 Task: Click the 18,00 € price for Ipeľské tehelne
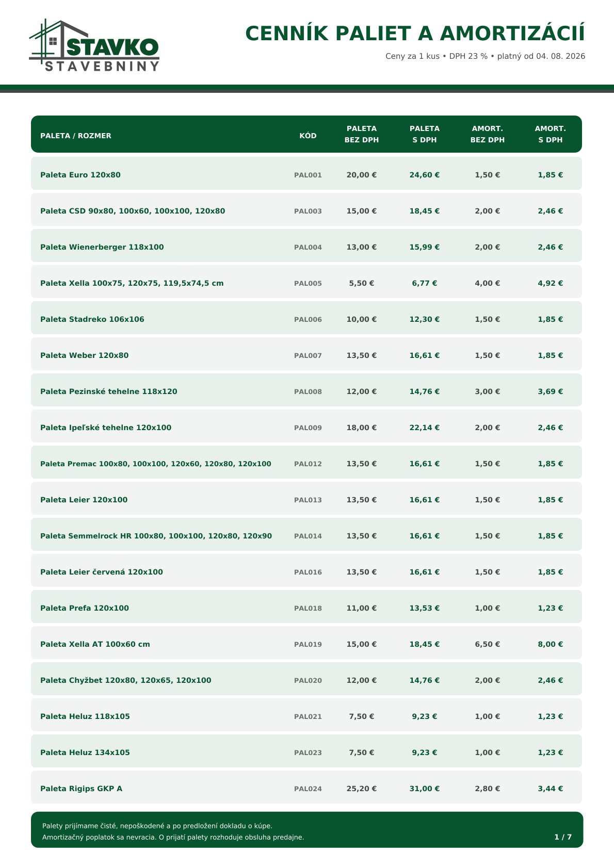tap(362, 428)
